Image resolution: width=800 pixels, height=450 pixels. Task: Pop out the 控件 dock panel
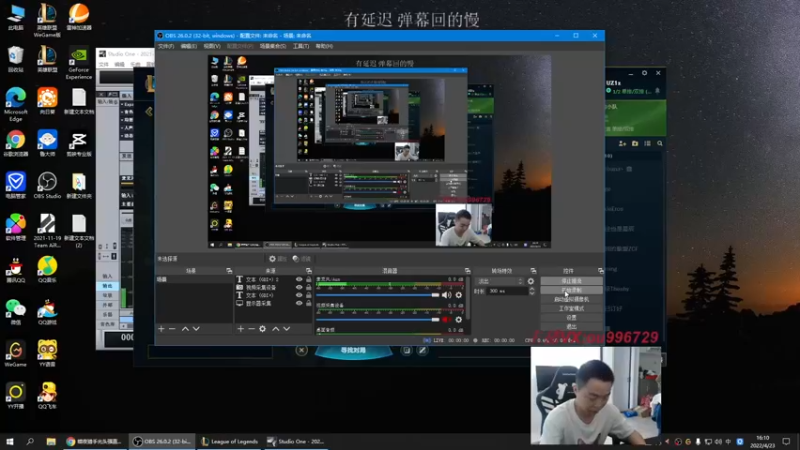pos(601,271)
